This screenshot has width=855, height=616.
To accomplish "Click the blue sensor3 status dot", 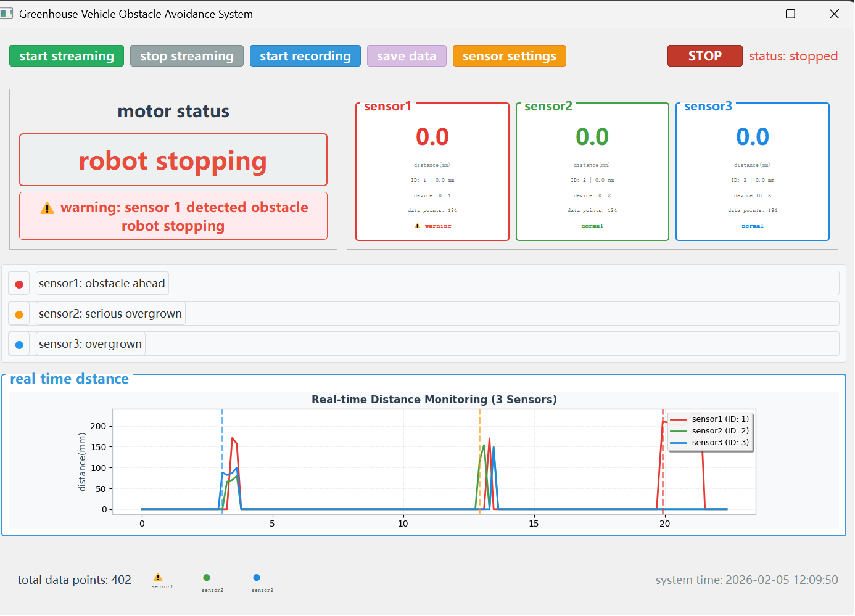I will (19, 345).
